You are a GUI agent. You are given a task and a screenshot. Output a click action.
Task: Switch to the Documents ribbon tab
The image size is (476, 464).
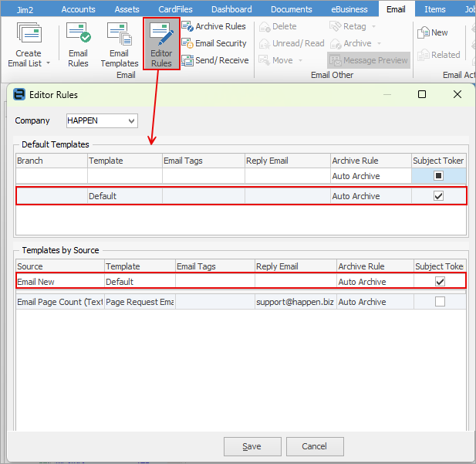click(x=292, y=9)
